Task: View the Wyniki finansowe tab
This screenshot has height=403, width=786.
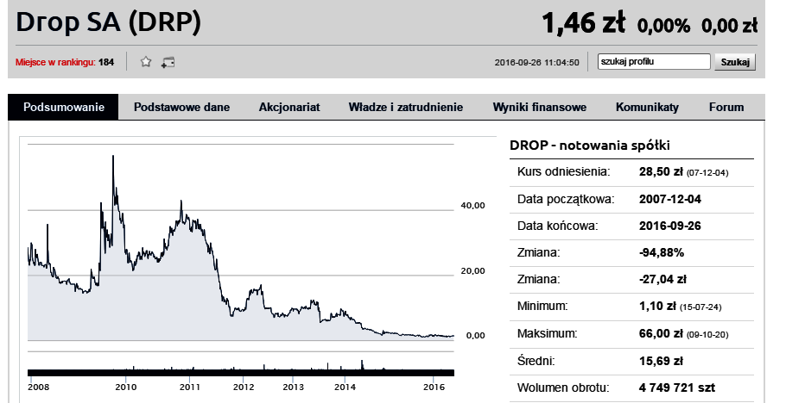Action: point(539,107)
